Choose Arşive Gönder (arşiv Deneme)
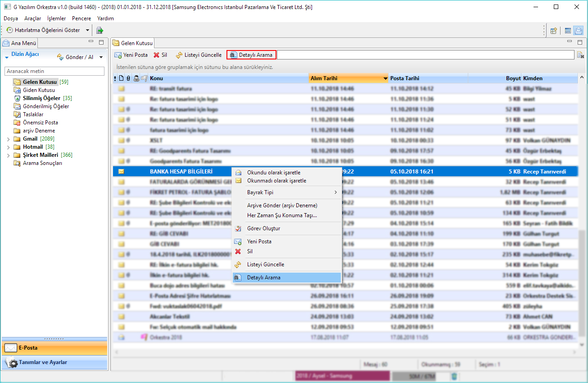588x383 pixels. (287, 205)
